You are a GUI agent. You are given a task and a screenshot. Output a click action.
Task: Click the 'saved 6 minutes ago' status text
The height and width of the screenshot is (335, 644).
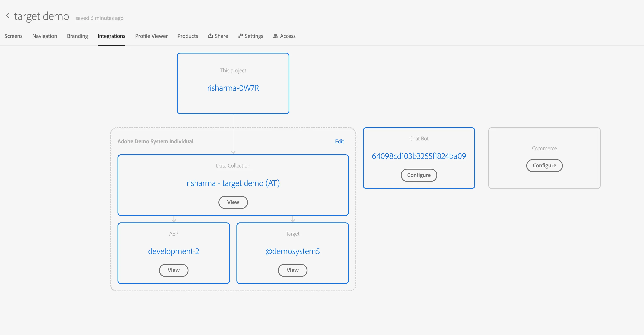click(x=99, y=18)
